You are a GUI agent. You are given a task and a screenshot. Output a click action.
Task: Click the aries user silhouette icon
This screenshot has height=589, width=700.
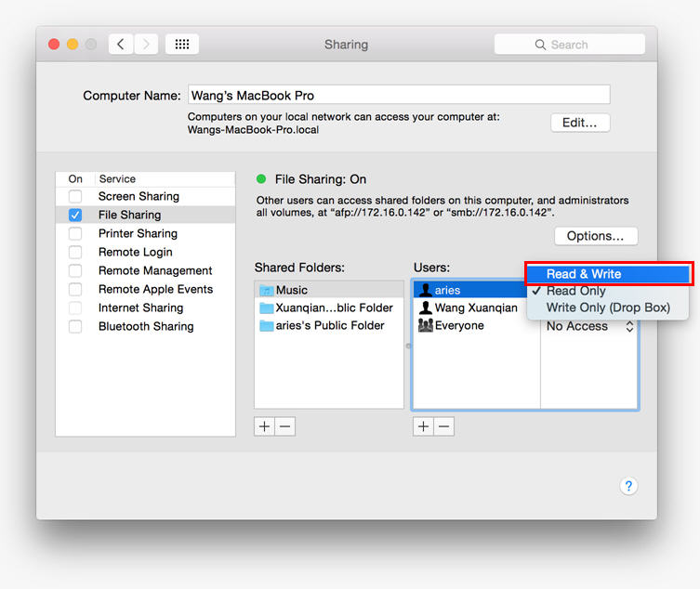[x=426, y=290]
